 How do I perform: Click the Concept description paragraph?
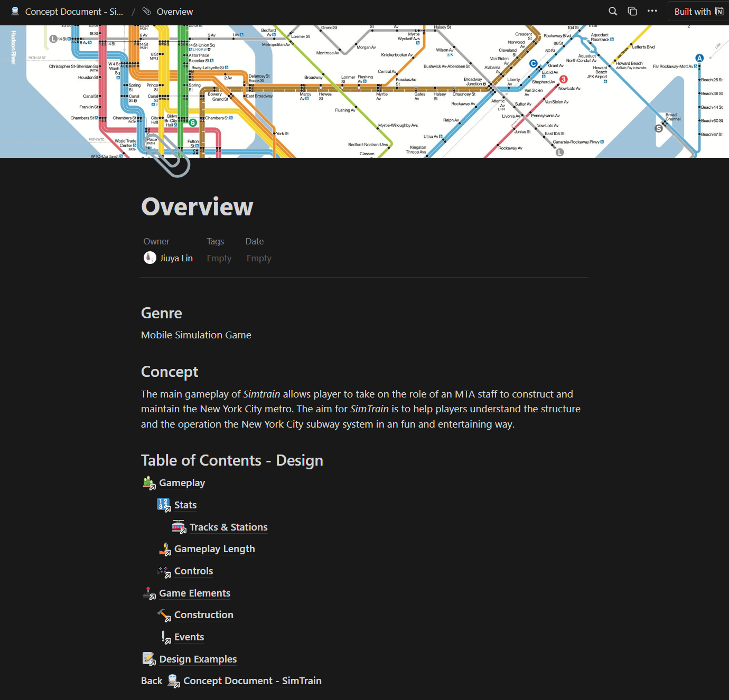click(x=361, y=409)
